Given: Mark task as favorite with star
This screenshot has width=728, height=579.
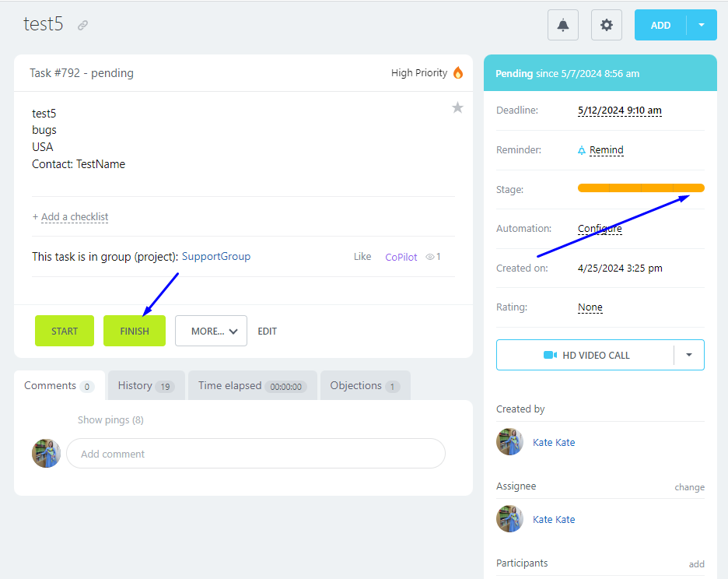Looking at the screenshot, I should pos(457,108).
